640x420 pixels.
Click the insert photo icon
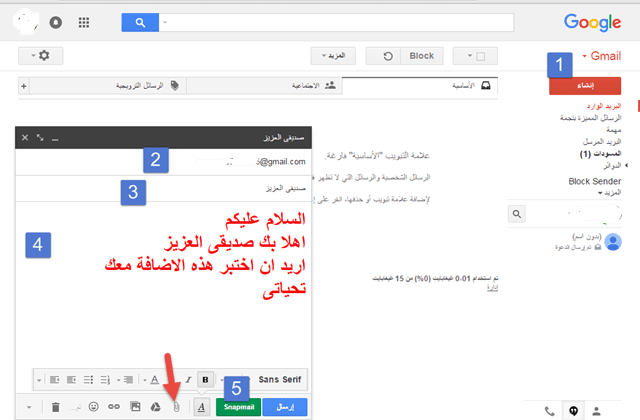click(135, 407)
